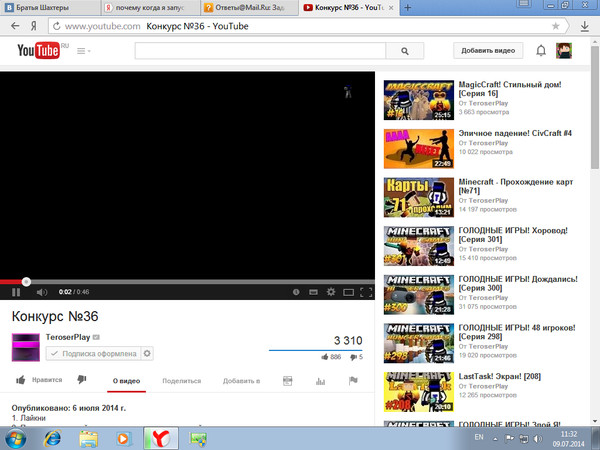Screen dimensions: 600x450
Task: Open Эпичное падение! CivCraft #4 video
Action: [515, 133]
